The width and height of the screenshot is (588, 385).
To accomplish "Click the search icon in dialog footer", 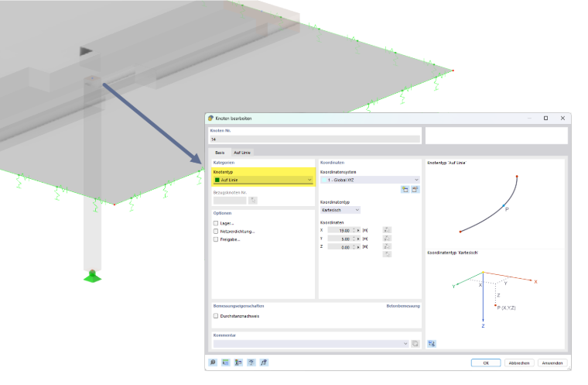I will coord(213,363).
